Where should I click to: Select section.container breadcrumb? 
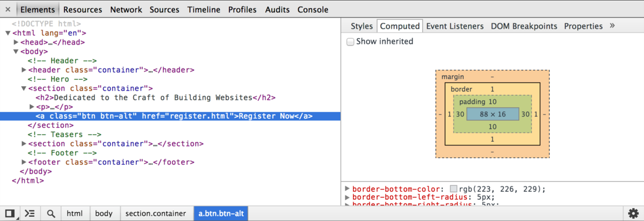155,213
